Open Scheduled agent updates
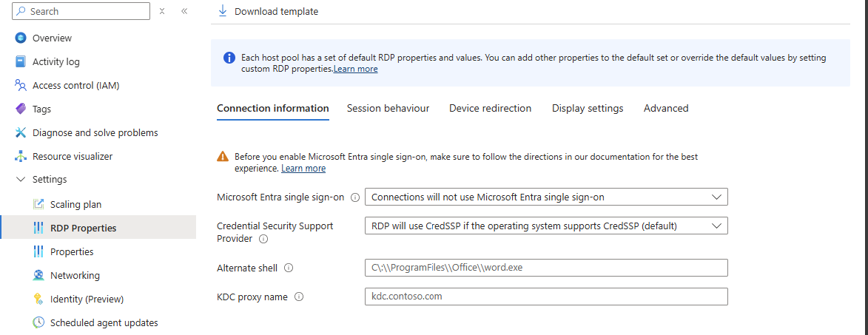Viewport: 868px width, 335px height. [104, 322]
